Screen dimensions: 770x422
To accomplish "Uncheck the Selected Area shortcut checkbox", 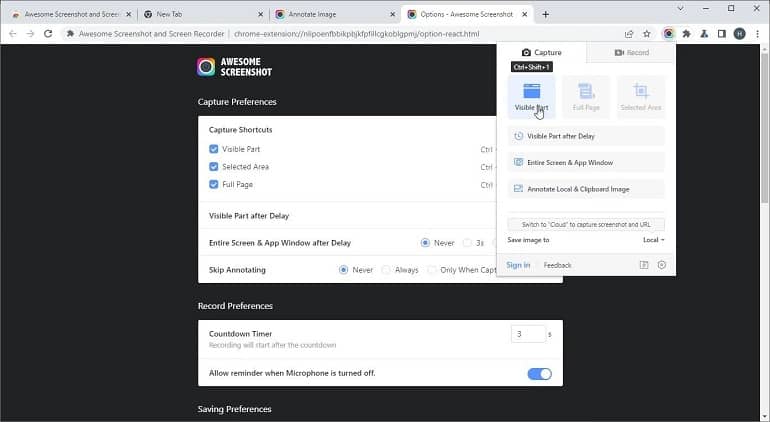I will coord(214,167).
